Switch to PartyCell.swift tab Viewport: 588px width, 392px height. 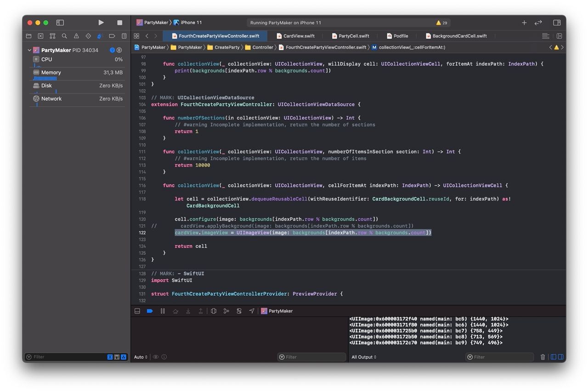click(x=351, y=36)
